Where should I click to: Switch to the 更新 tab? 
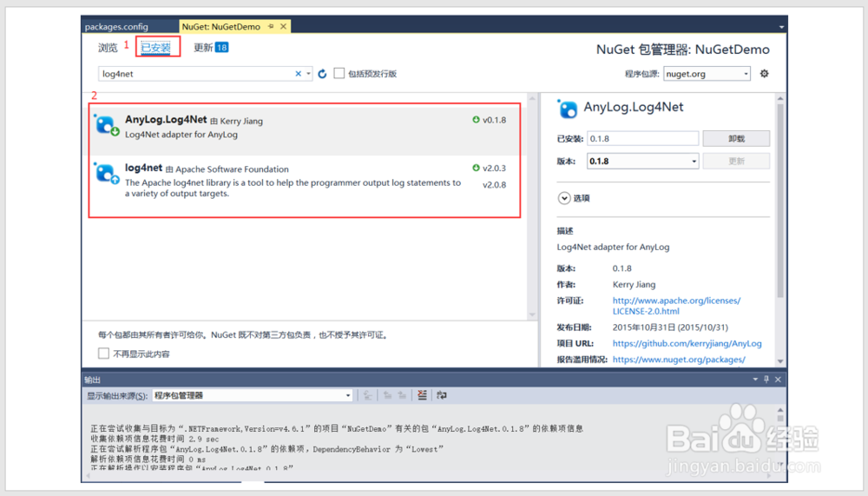(210, 48)
